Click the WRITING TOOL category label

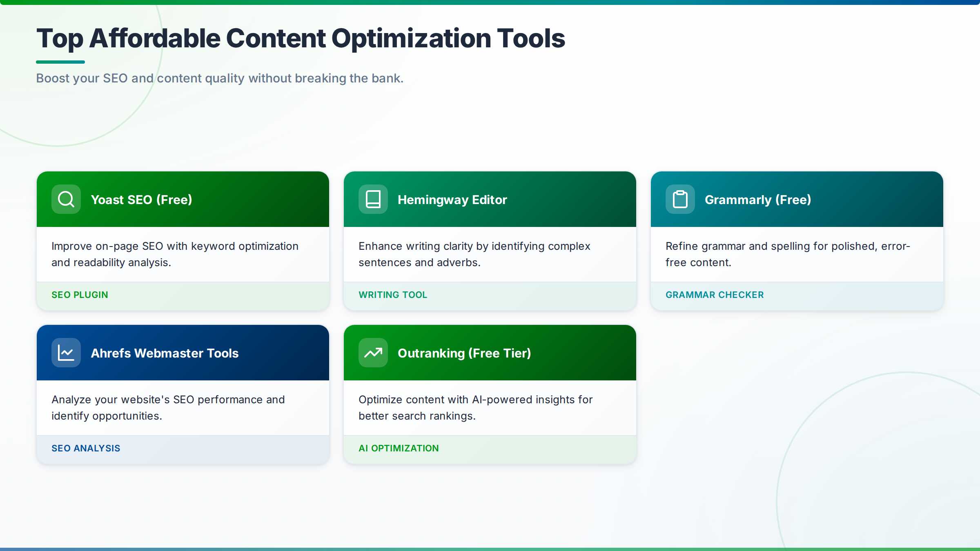point(393,294)
